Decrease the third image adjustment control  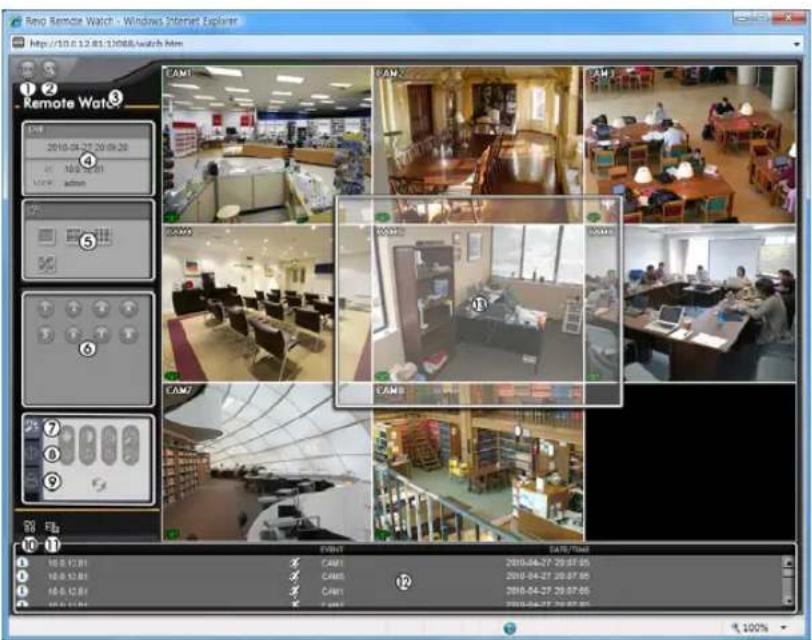tap(109, 455)
